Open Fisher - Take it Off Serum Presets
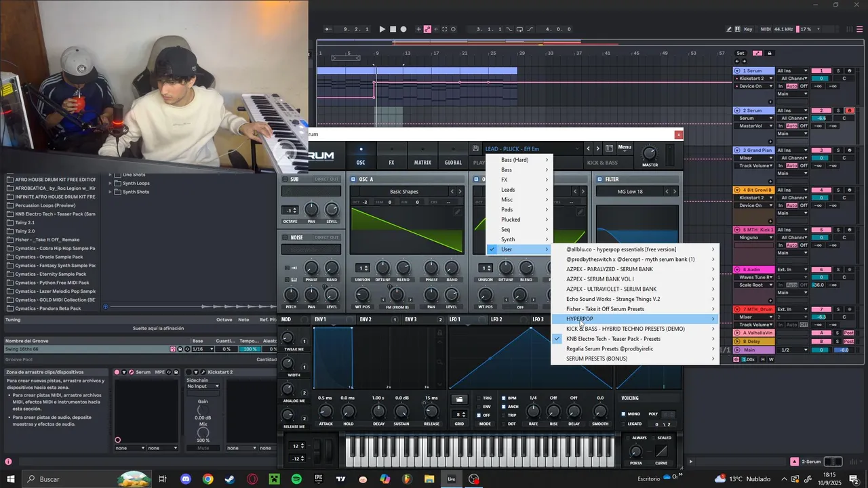 click(635, 309)
